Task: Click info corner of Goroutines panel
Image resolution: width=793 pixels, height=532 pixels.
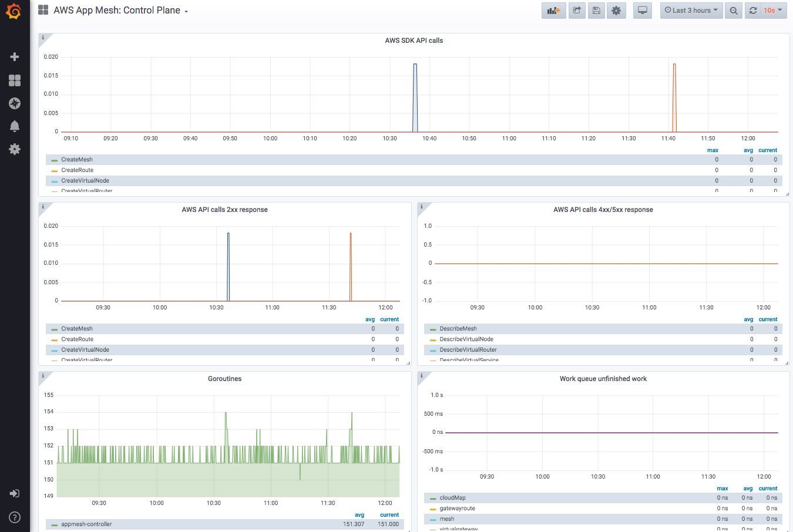Action: click(x=43, y=376)
